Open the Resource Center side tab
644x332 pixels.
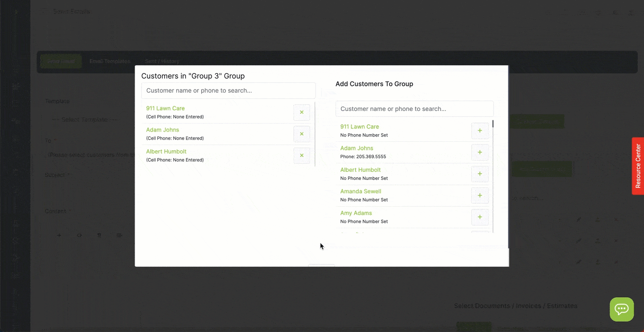click(638, 166)
